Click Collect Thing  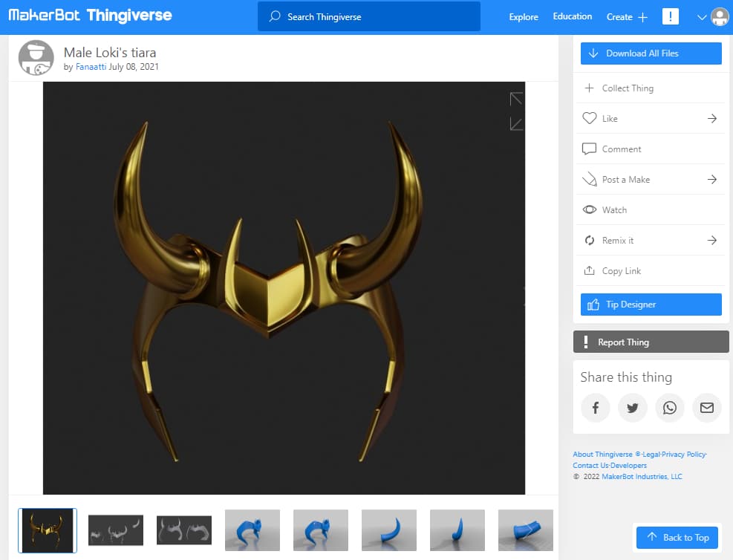(x=628, y=88)
